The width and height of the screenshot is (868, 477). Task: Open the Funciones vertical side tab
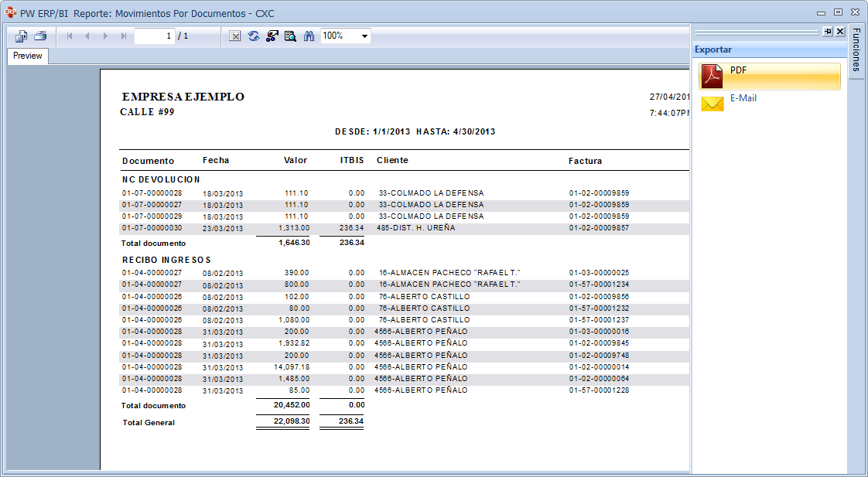856,49
